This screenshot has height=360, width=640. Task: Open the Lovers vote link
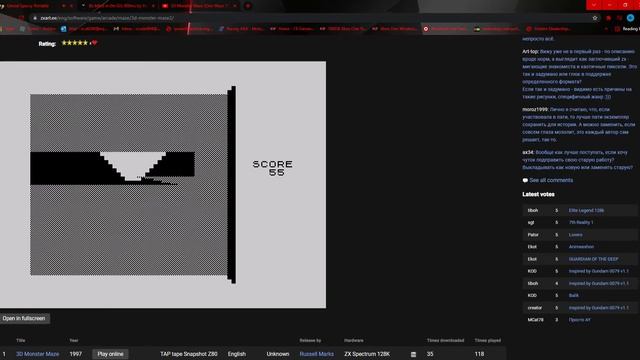click(x=576, y=235)
